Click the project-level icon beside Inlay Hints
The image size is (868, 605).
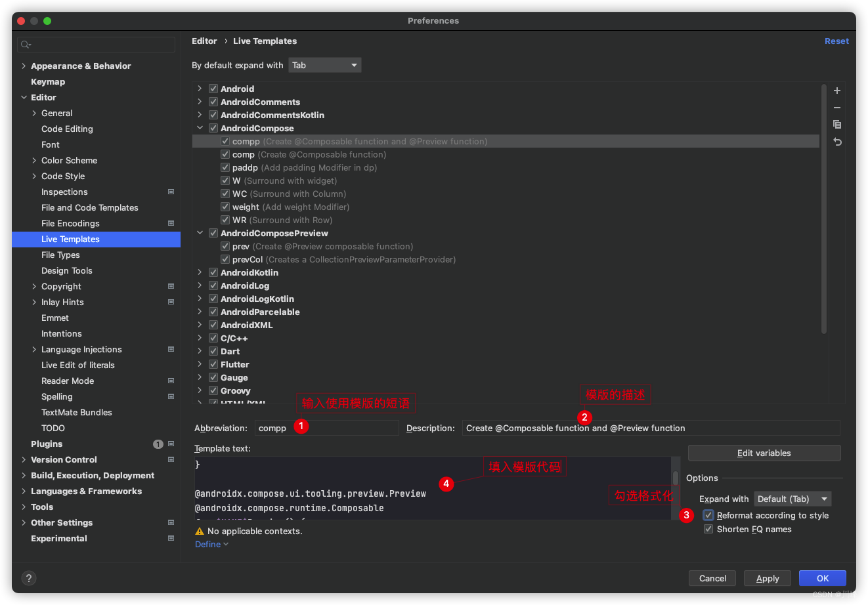click(171, 302)
